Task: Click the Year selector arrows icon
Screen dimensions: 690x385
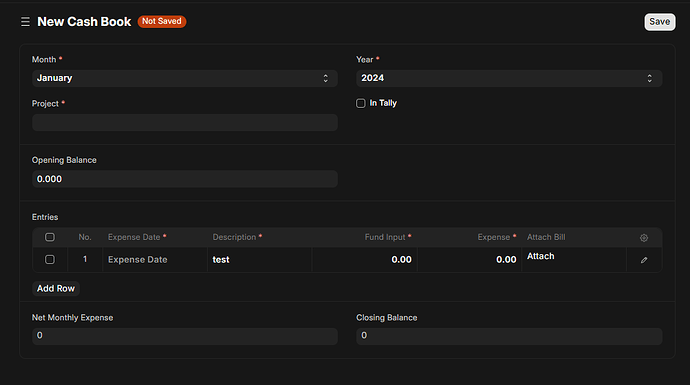Action: coord(650,78)
